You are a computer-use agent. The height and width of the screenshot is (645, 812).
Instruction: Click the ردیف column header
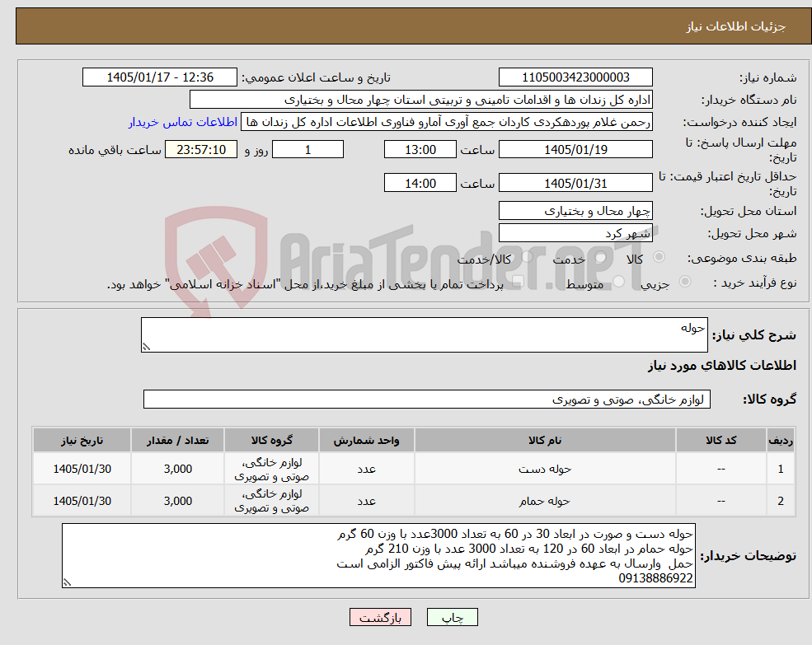[x=781, y=440]
